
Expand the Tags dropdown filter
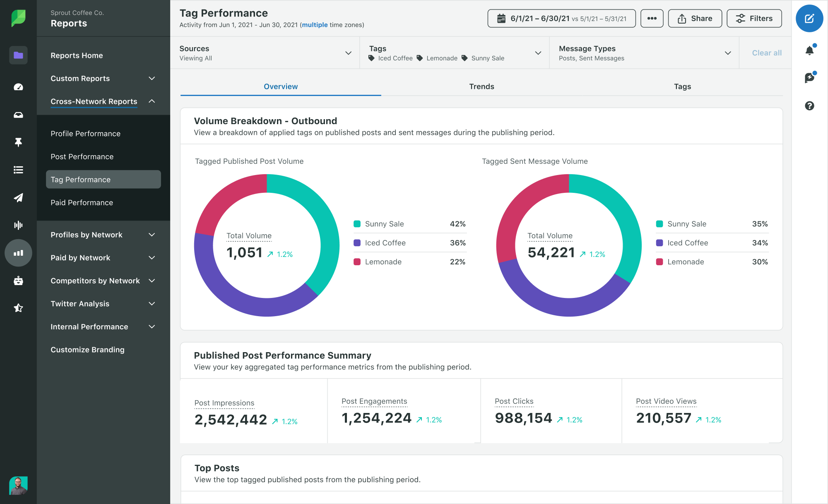pyautogui.click(x=538, y=53)
